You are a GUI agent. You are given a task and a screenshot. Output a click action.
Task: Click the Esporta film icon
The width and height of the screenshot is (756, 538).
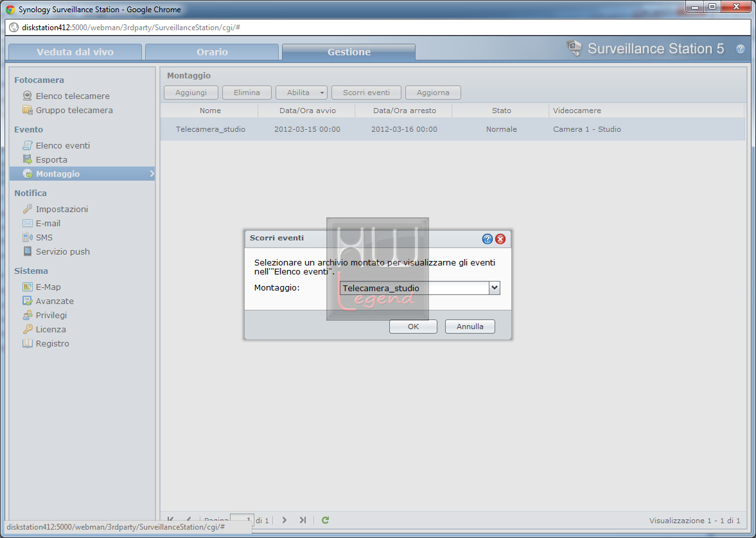coord(28,159)
